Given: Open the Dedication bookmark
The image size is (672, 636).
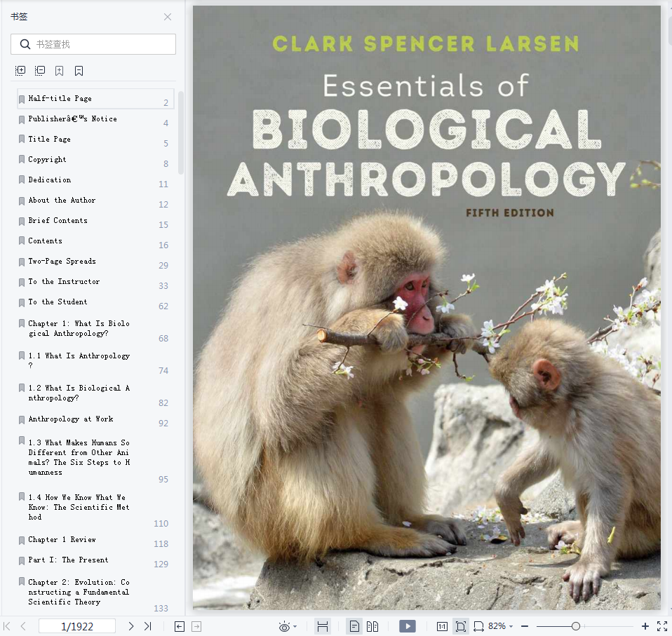Looking at the screenshot, I should 95,180.
